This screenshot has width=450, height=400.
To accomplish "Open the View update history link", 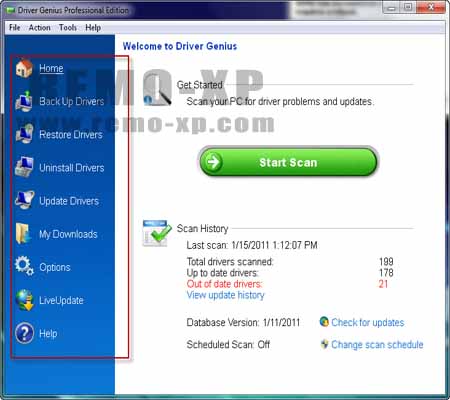I will [225, 295].
